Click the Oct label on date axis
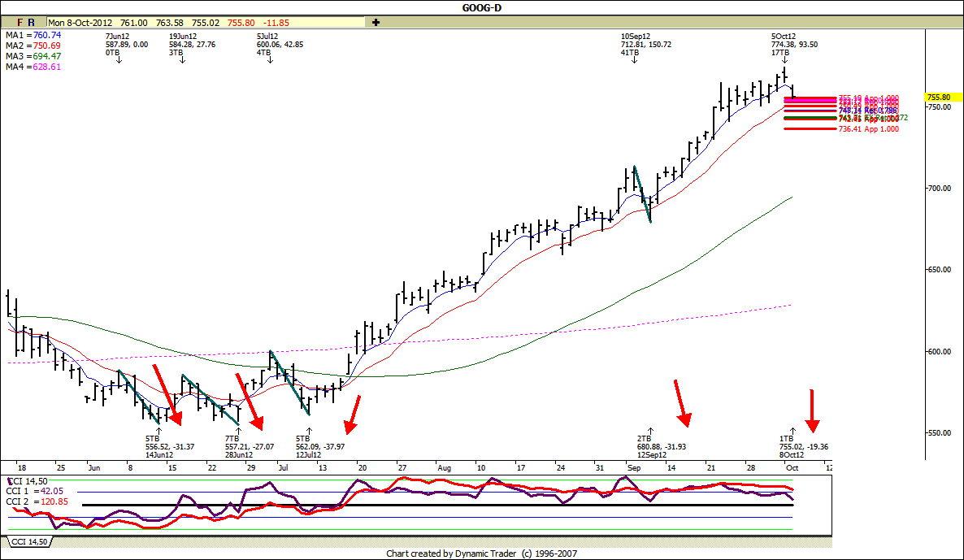Image resolution: width=964 pixels, height=560 pixels. (792, 468)
